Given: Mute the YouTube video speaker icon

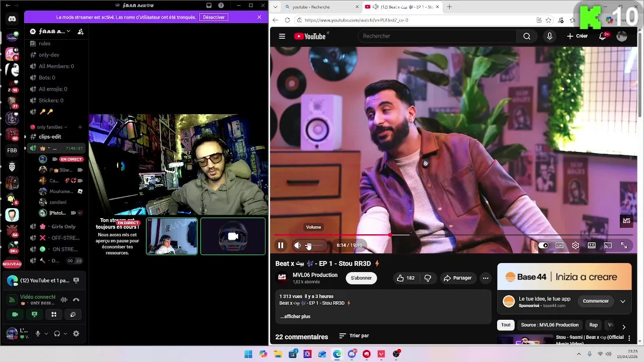Looking at the screenshot, I should pos(297,245).
